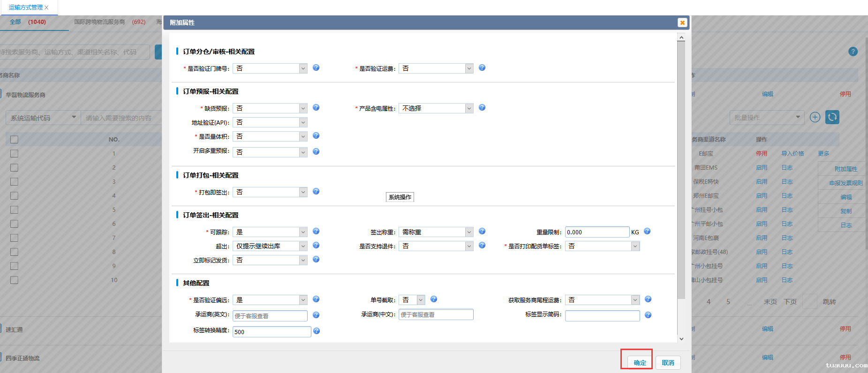
Task: Click the 确定 confirm button
Action: [640, 363]
